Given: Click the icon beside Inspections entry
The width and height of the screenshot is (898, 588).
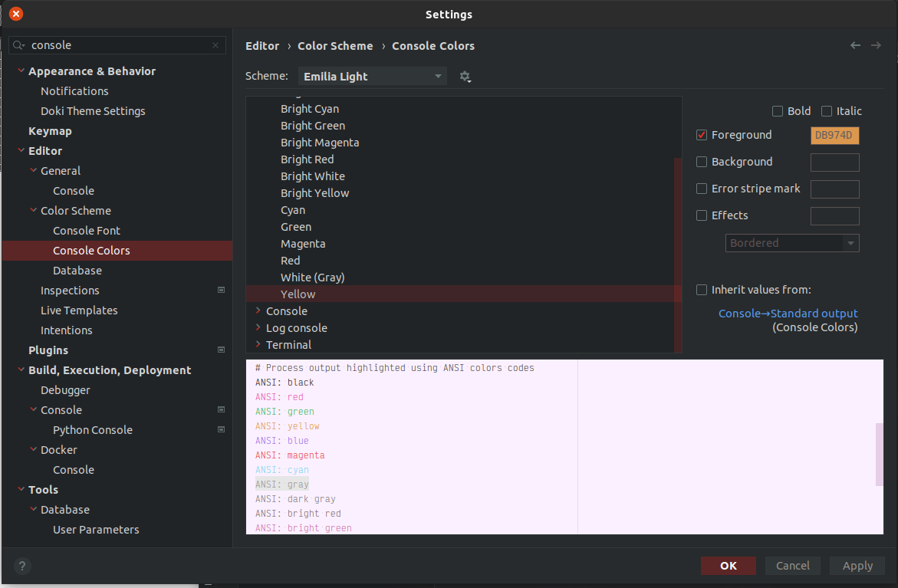Looking at the screenshot, I should click(x=221, y=290).
